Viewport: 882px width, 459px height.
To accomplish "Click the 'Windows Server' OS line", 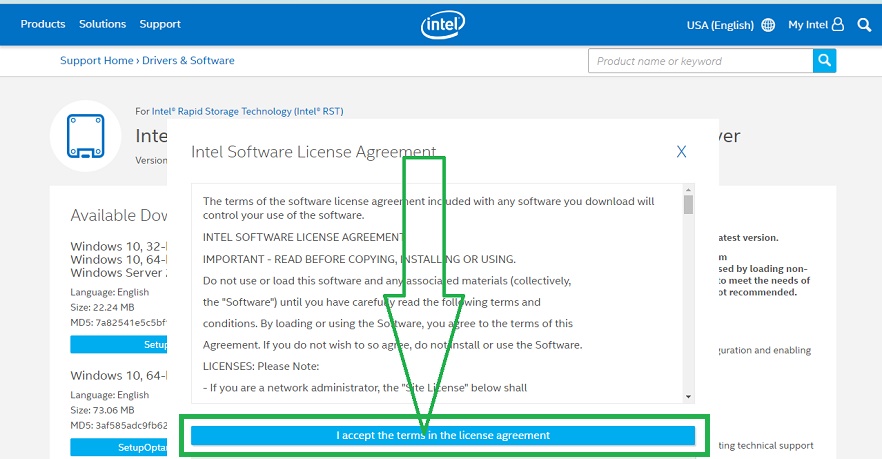I will pos(119,273).
